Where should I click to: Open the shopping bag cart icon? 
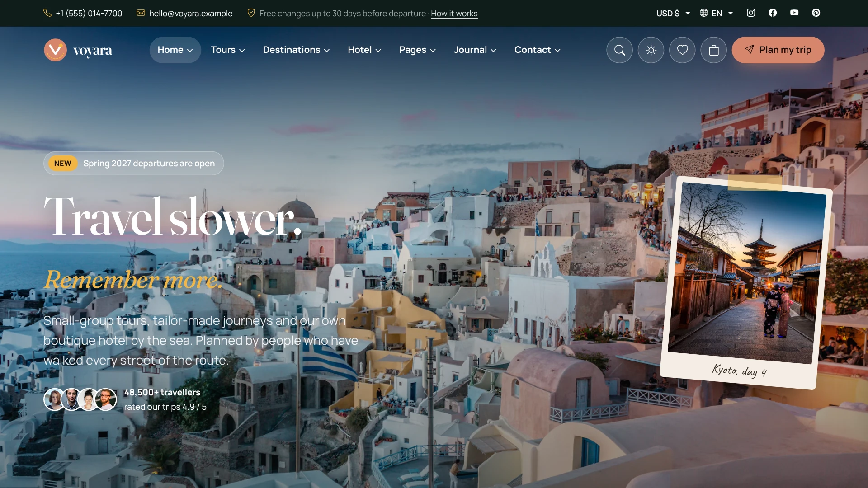(x=714, y=50)
